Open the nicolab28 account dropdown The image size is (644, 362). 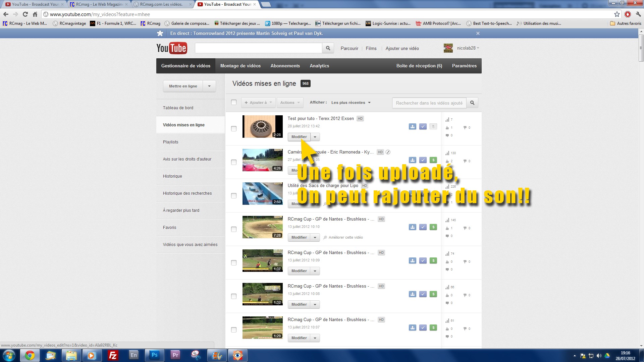tap(468, 48)
